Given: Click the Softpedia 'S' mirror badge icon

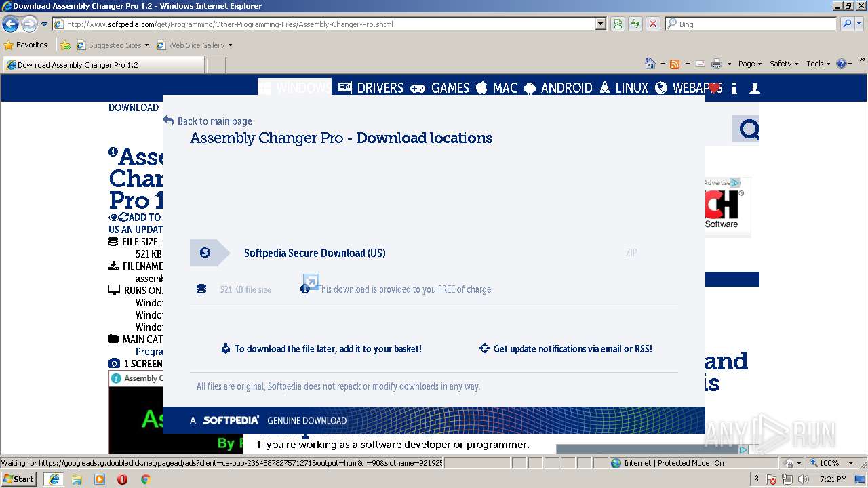Looking at the screenshot, I should point(205,253).
